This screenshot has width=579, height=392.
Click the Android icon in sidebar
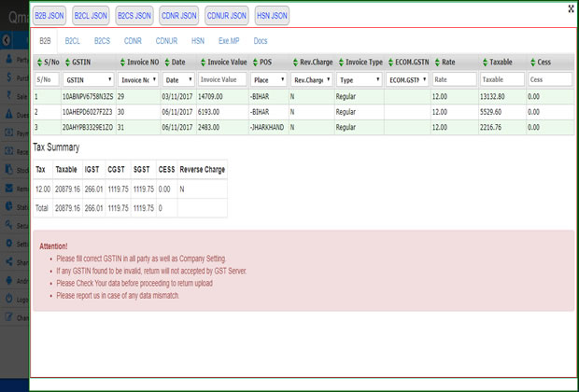[9, 281]
